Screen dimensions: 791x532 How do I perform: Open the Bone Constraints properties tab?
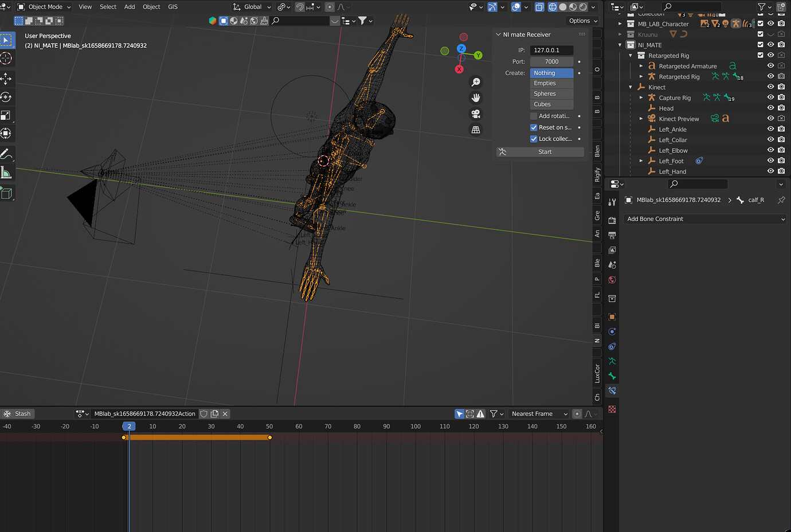[612, 391]
